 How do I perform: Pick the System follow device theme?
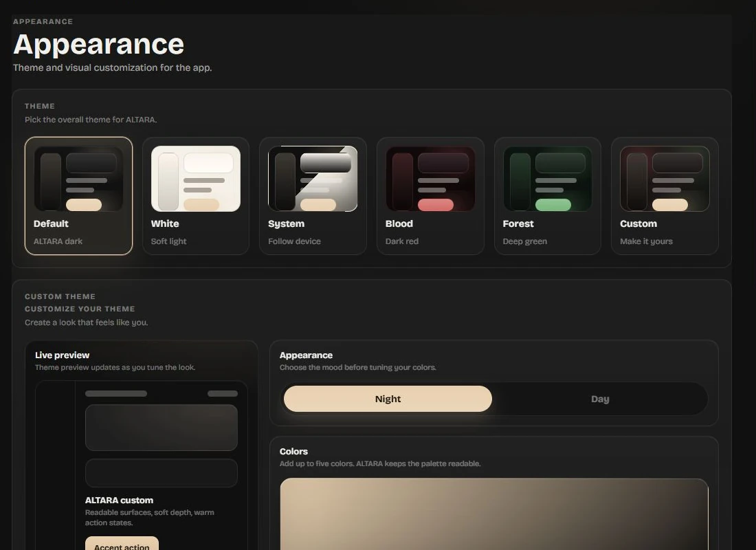313,196
